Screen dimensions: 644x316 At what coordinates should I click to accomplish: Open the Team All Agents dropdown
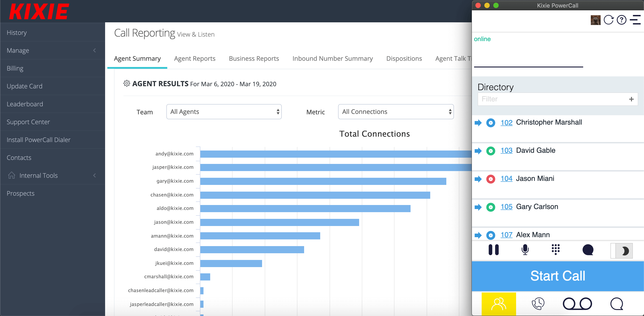[x=224, y=112]
